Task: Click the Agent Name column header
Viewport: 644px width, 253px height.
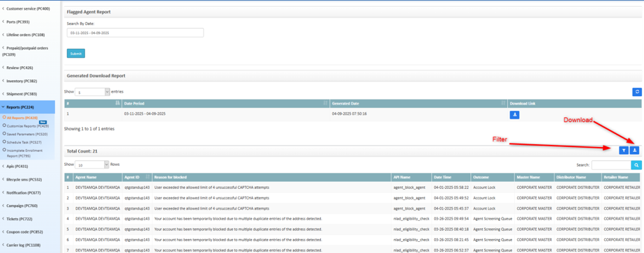Action: coord(98,177)
